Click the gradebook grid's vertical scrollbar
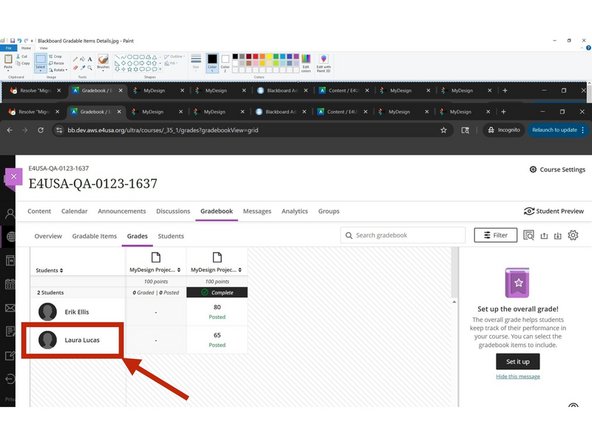This screenshot has width=592, height=444. tap(455, 272)
